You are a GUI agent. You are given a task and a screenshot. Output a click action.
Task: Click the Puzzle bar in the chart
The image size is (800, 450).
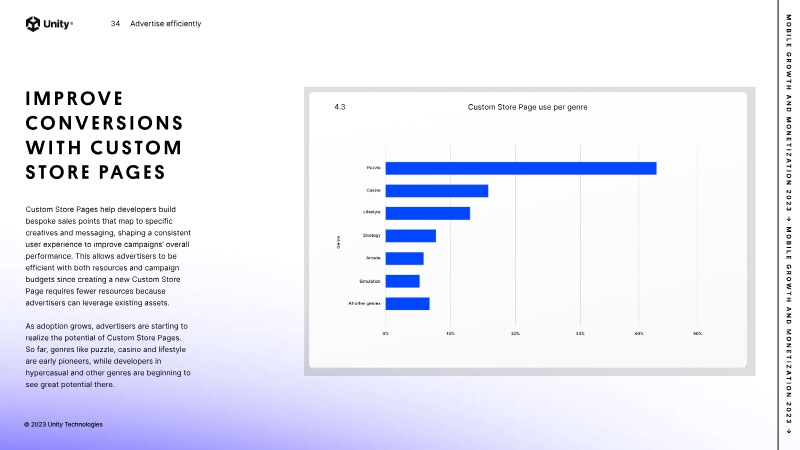[x=520, y=168]
